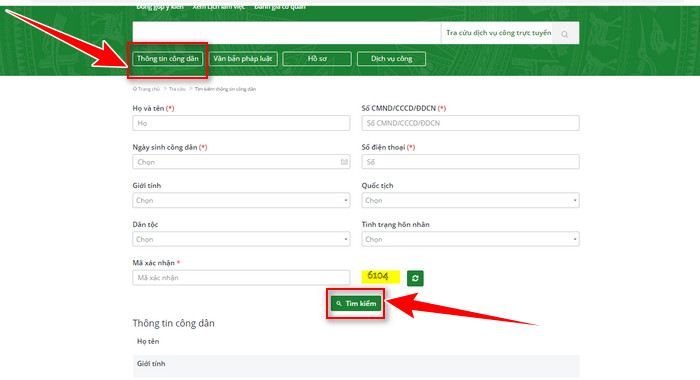Refresh the captcha code
This screenshot has width=700, height=380.
(415, 278)
